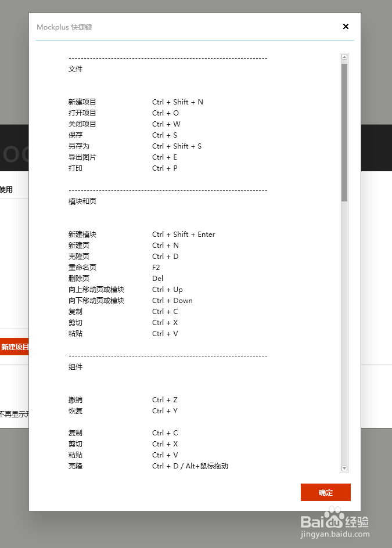Click the Ctrl + N shortcut text
Image resolution: width=392 pixels, height=548 pixels.
(x=166, y=246)
